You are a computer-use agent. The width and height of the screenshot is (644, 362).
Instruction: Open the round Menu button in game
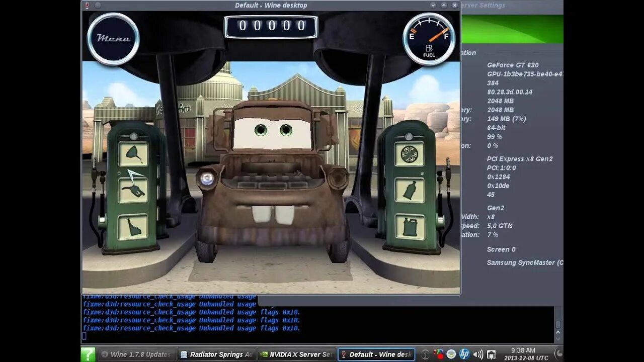pos(113,38)
